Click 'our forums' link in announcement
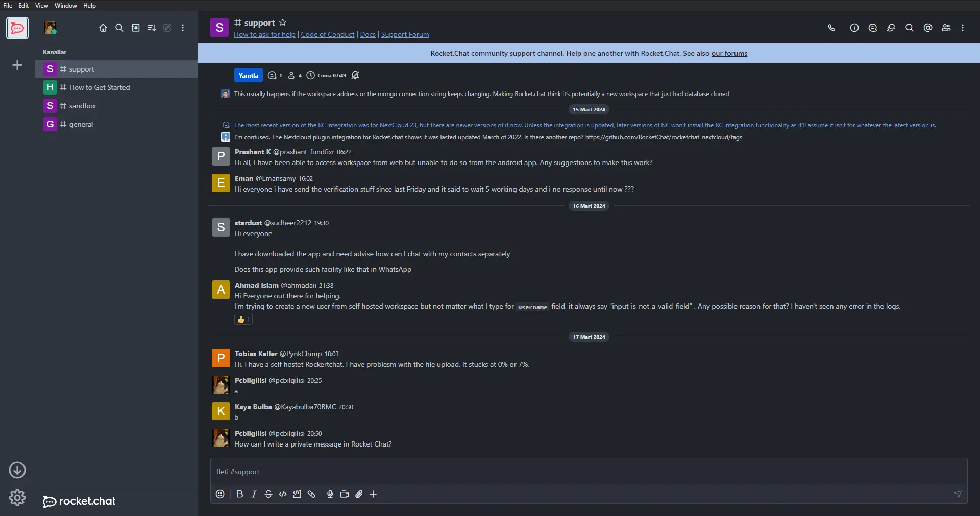 pos(729,53)
